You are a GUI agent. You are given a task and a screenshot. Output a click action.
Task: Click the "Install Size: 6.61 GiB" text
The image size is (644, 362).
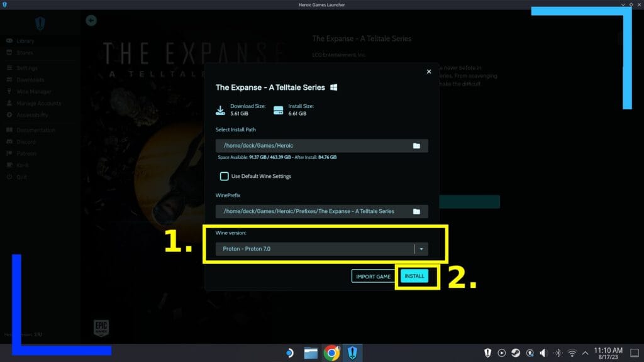pos(301,109)
